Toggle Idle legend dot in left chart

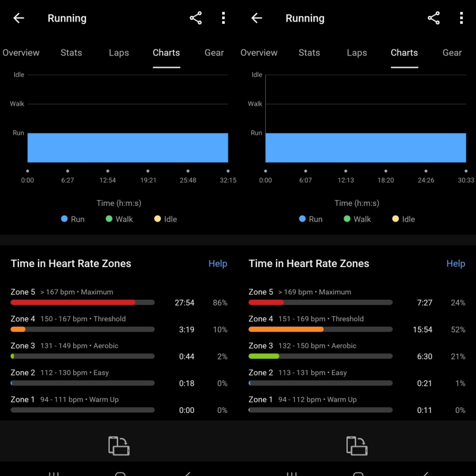click(157, 219)
